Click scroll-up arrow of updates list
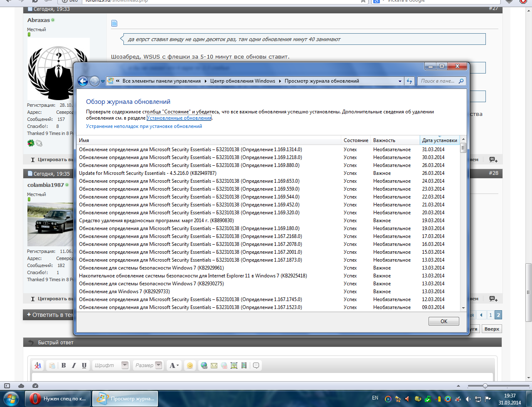This screenshot has width=532, height=407. 463,140
